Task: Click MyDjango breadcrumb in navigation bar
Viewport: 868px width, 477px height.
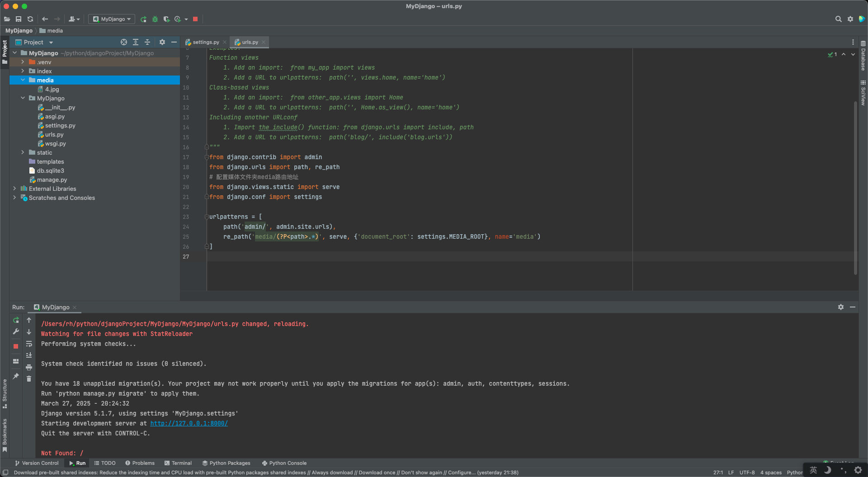Action: pyautogui.click(x=19, y=31)
